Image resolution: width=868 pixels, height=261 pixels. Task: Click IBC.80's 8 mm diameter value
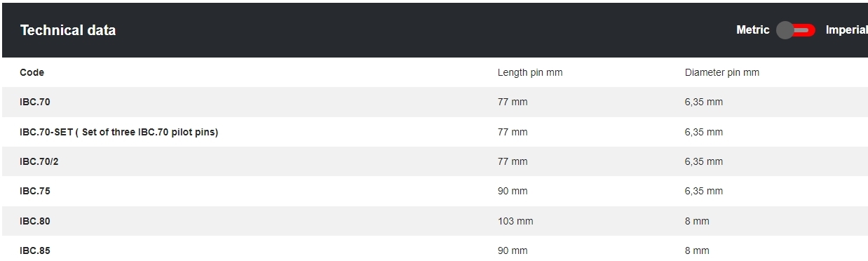[x=697, y=221]
